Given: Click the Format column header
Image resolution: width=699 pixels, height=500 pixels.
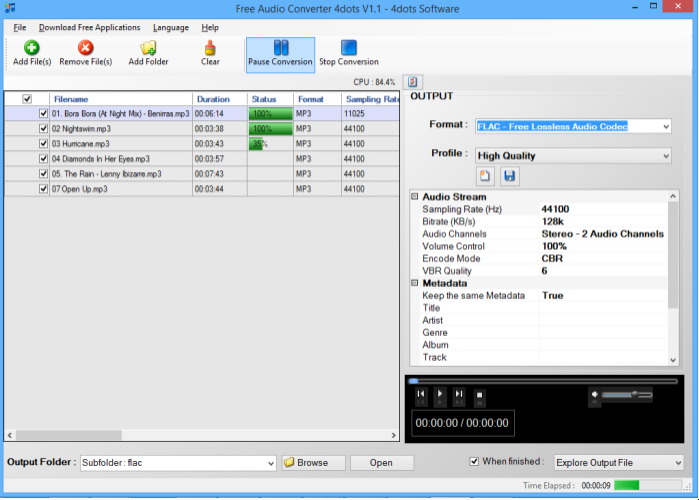Looking at the screenshot, I should 317,99.
